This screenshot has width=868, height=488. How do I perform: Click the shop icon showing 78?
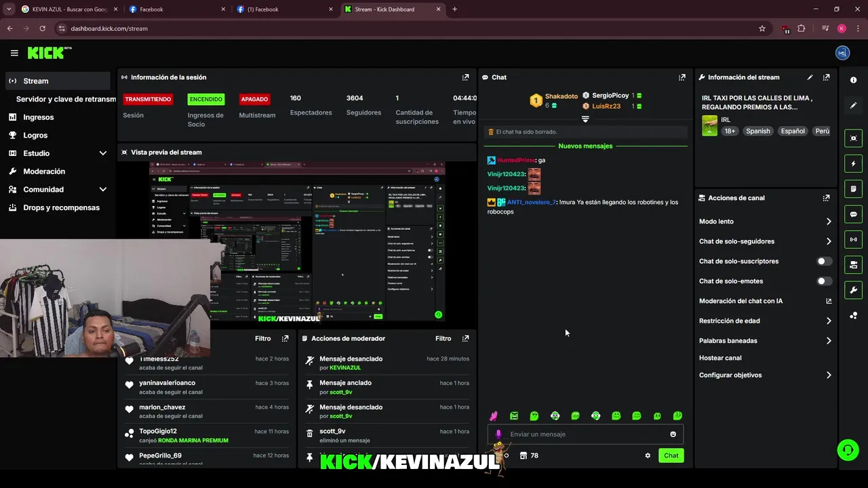[529, 455]
